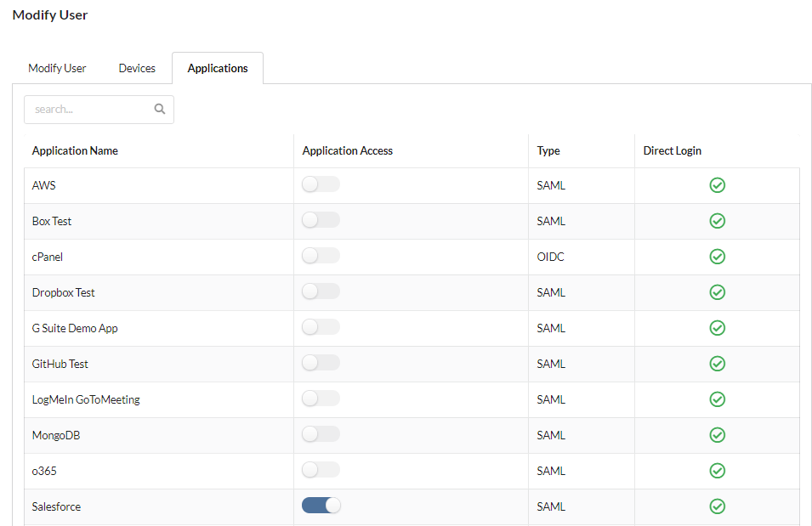Enable LogMeIn GoToMeeting access toggle
Image resolution: width=812 pixels, height=526 pixels.
point(321,399)
